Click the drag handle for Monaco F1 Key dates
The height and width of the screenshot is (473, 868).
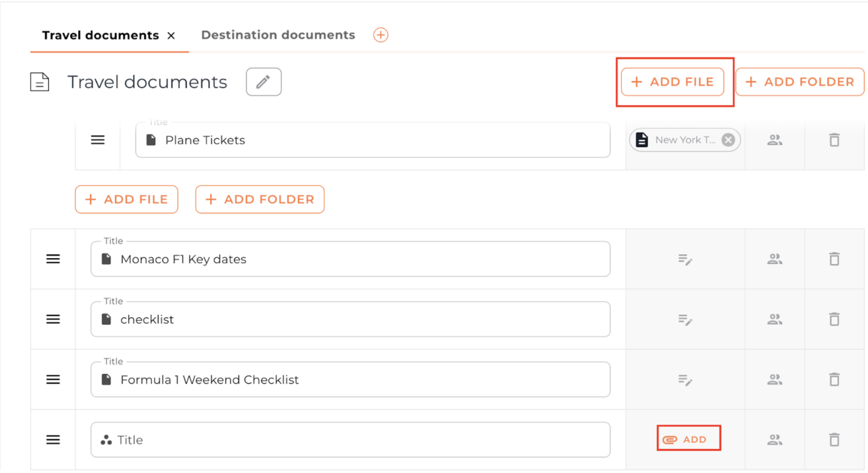coord(53,259)
